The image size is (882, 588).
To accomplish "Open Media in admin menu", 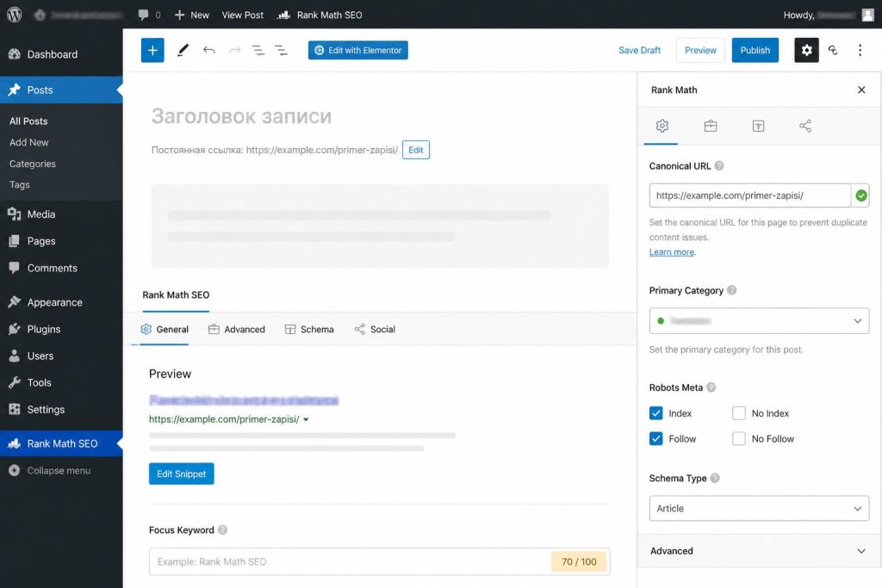I will click(61, 214).
